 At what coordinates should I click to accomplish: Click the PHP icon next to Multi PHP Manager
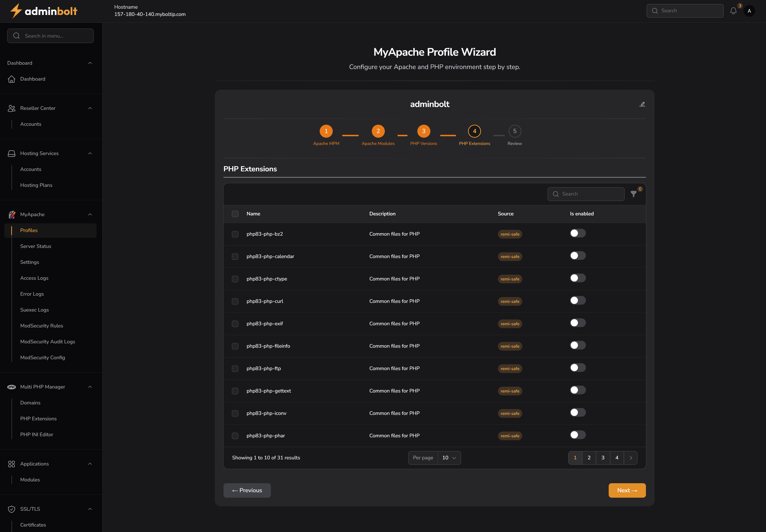coord(12,387)
